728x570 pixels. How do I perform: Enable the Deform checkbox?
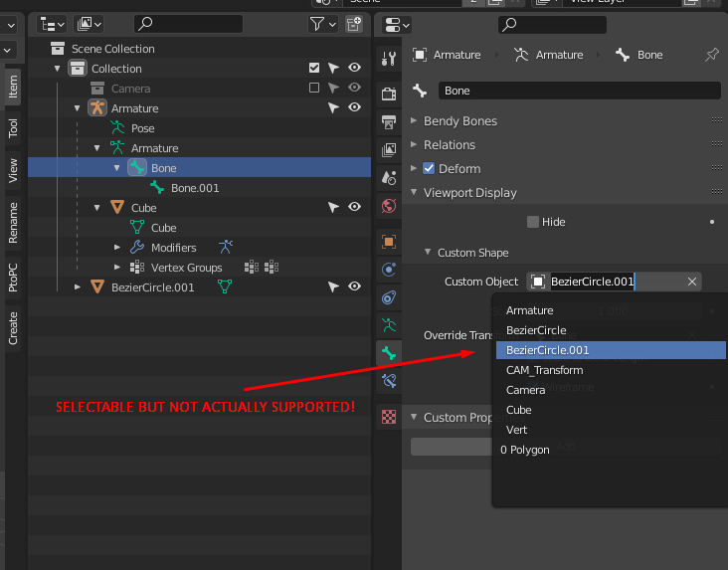429,168
